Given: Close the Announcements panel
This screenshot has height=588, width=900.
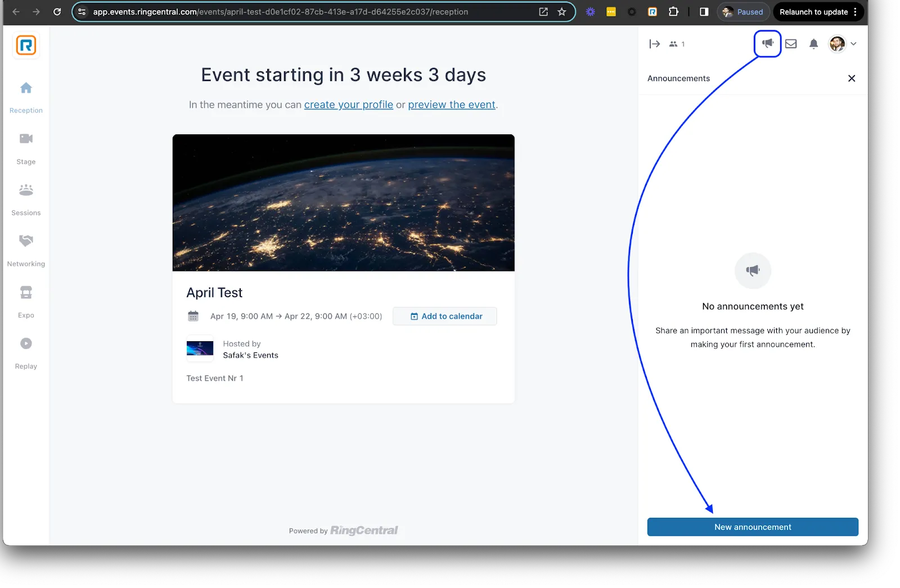Looking at the screenshot, I should click(x=852, y=79).
